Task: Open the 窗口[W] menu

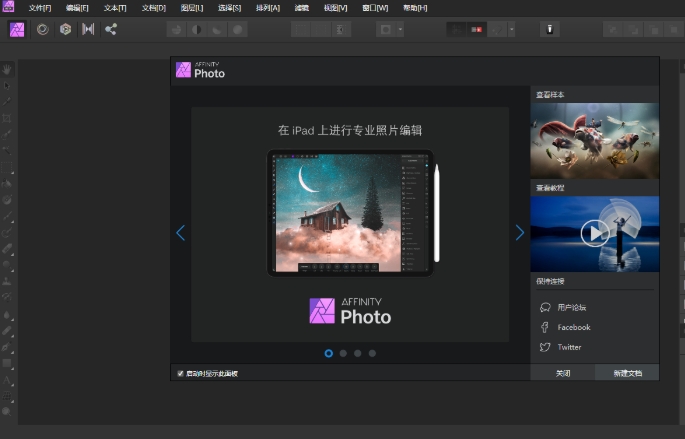Action: pyautogui.click(x=375, y=8)
